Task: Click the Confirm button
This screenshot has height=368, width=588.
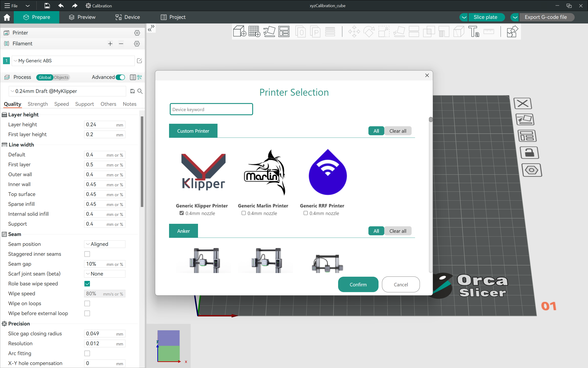Action: [358, 285]
